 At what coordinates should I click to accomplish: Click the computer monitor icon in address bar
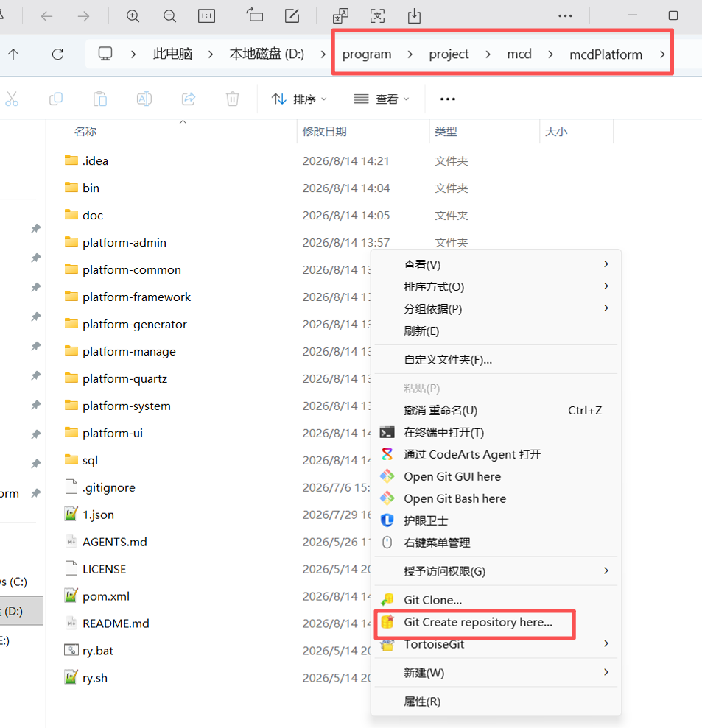point(105,54)
